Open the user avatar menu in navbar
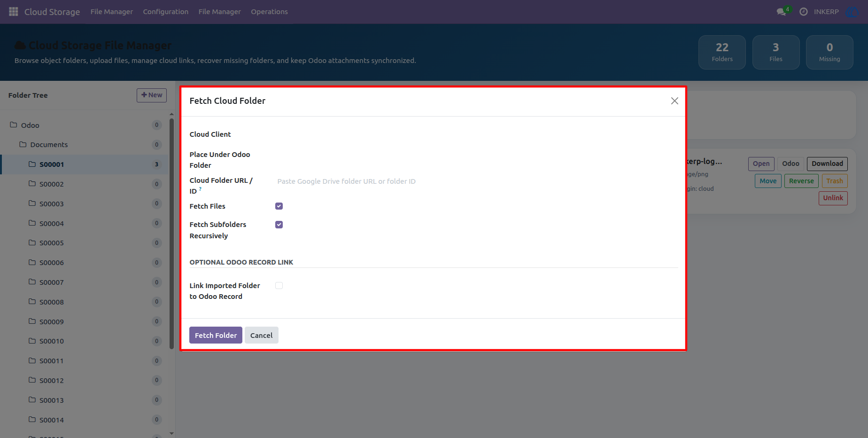 (852, 12)
